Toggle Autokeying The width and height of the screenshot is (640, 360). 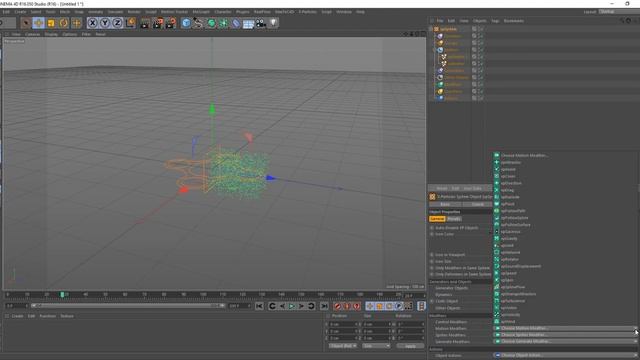point(347,306)
